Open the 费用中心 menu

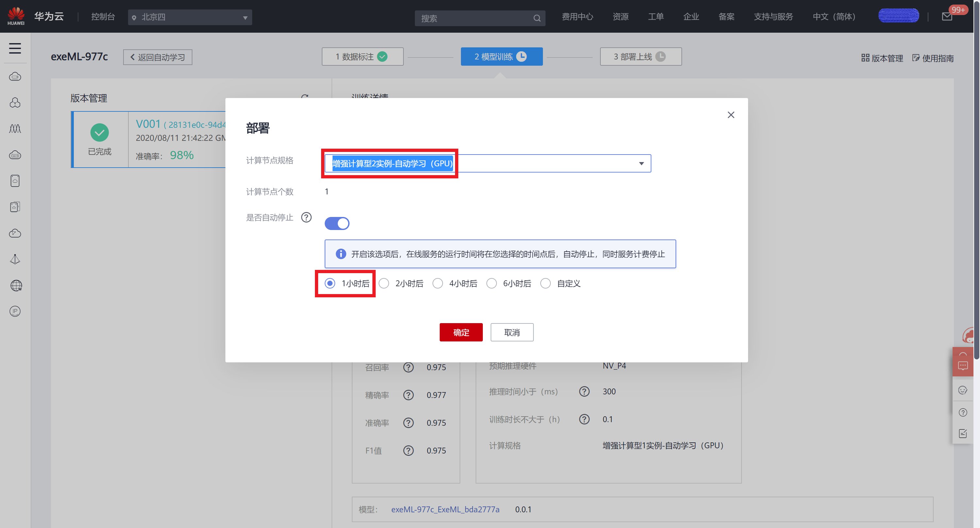[x=577, y=17]
